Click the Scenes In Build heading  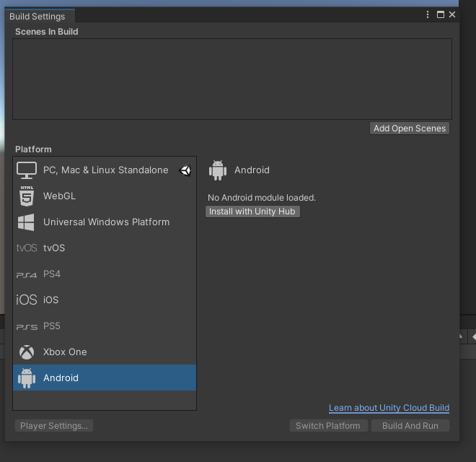point(47,32)
